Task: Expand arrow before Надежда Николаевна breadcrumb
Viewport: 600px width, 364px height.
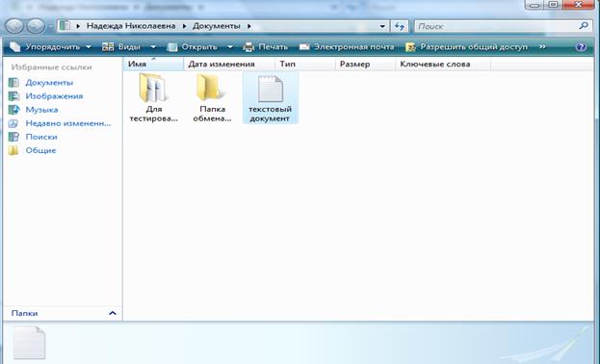Action: tap(78, 26)
